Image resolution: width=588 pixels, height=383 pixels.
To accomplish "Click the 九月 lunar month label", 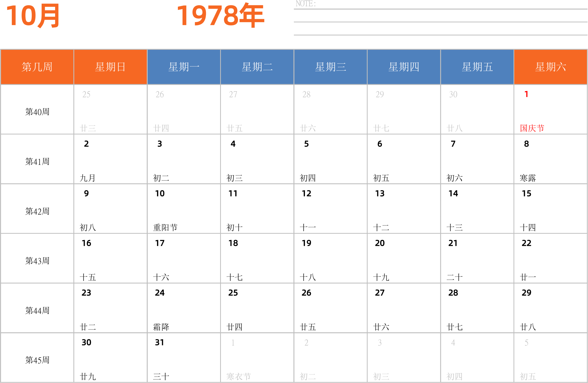I will [88, 178].
